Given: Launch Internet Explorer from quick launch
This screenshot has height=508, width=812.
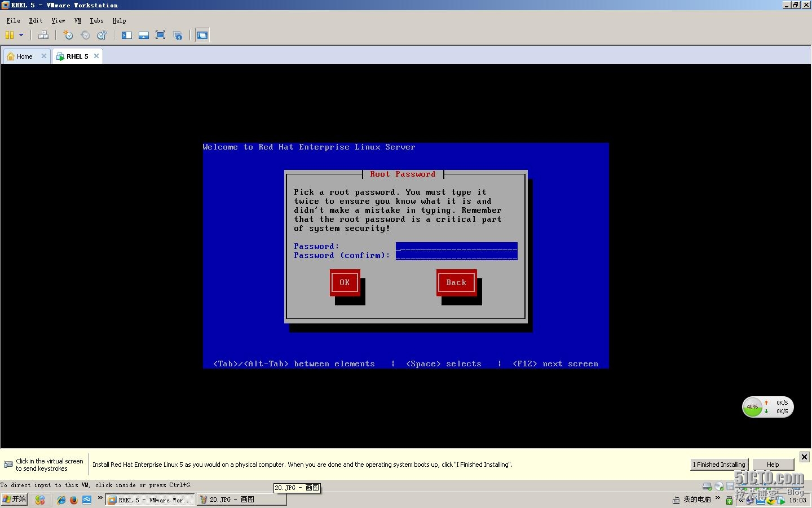Looking at the screenshot, I should click(x=61, y=500).
